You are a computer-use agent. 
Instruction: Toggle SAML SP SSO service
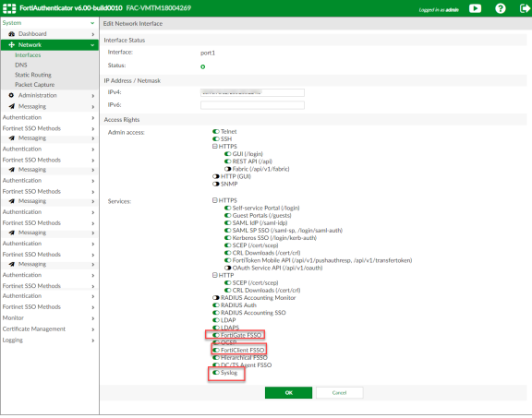[227, 230]
